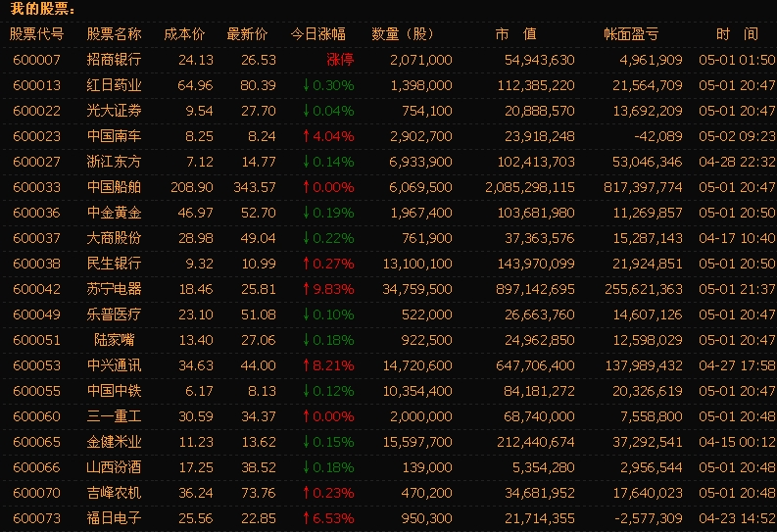Click the green down arrow for 红日药业
The height and width of the screenshot is (532, 777).
click(307, 85)
